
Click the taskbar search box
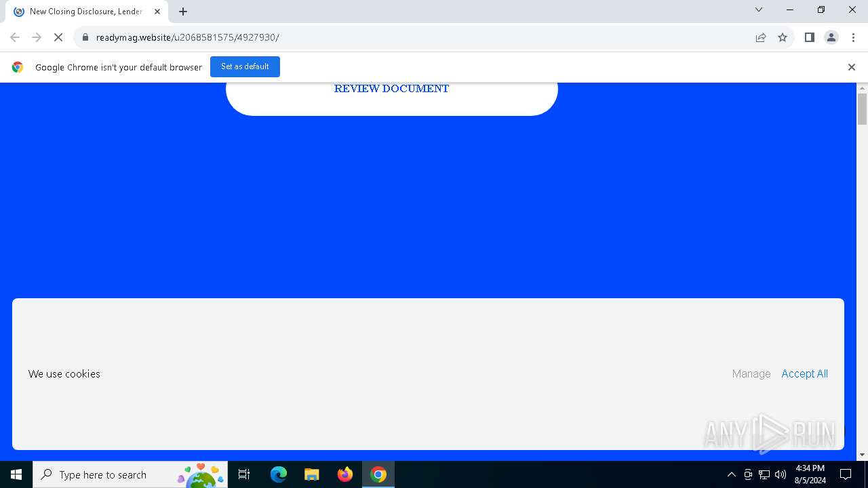click(x=130, y=474)
